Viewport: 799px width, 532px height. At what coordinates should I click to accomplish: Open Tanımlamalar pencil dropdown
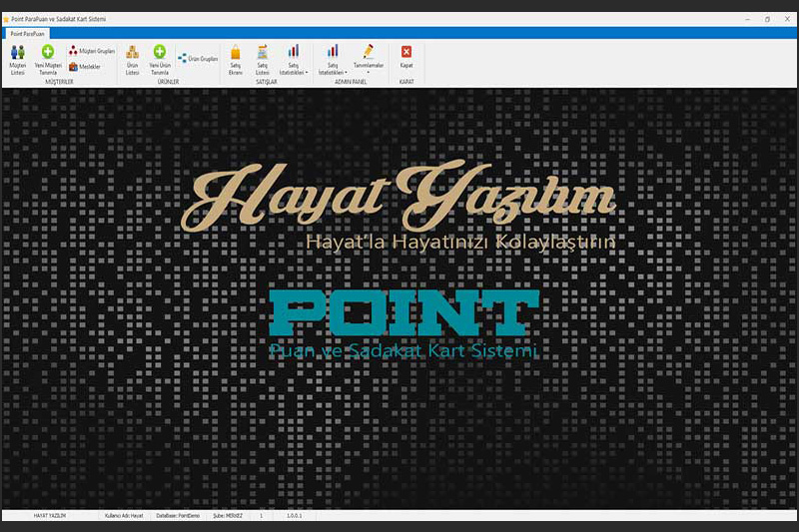(x=369, y=60)
